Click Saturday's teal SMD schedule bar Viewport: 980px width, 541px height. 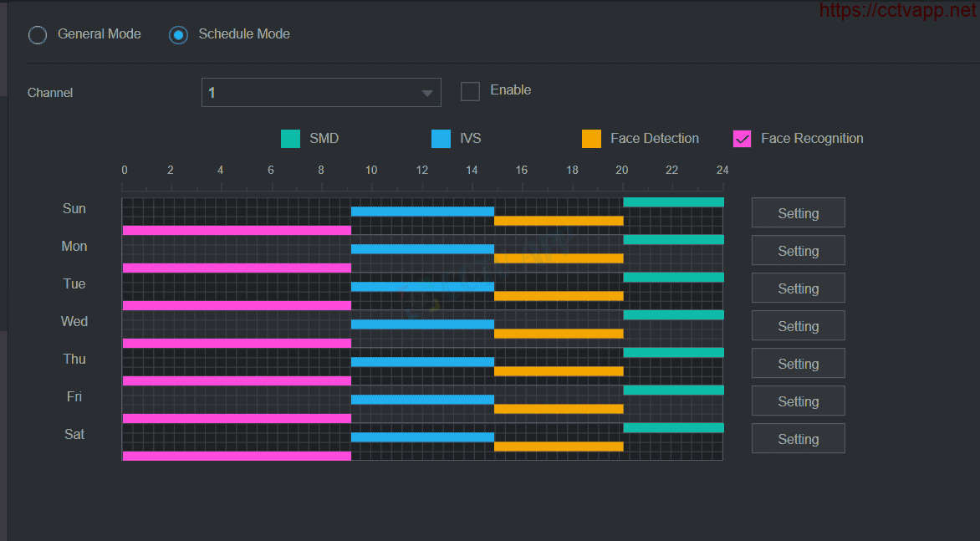tap(674, 428)
